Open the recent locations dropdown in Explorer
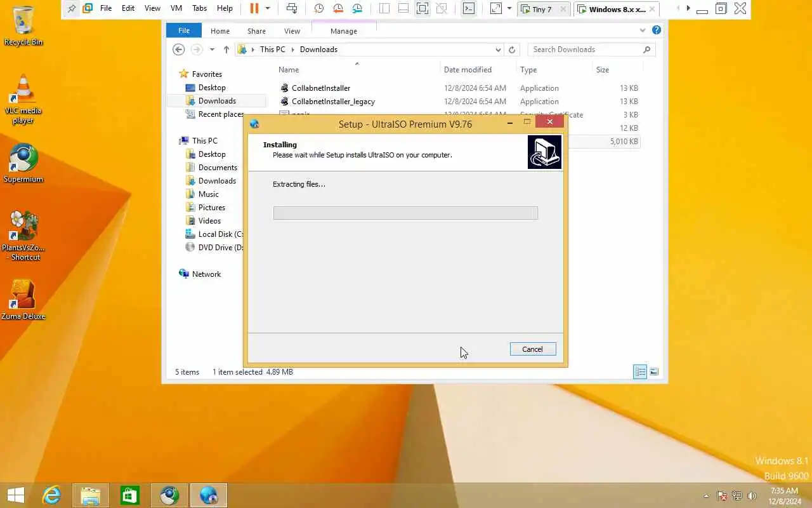The image size is (812, 508). (x=212, y=50)
